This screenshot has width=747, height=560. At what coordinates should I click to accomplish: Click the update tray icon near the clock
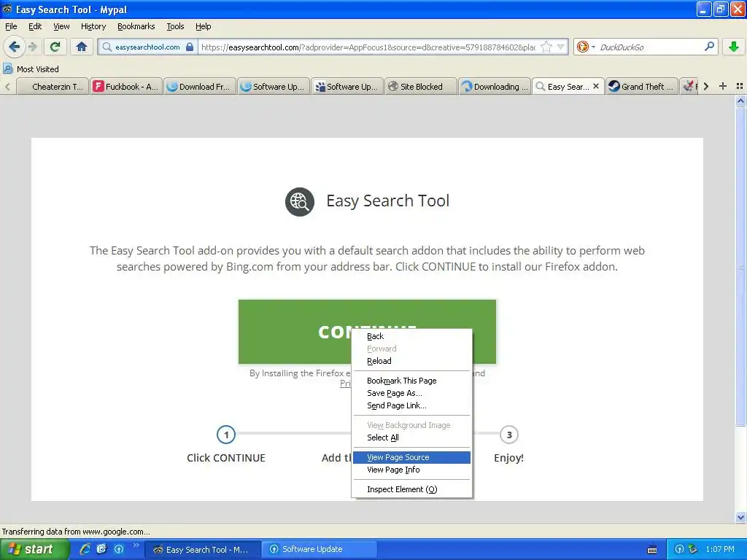pyautogui.click(x=680, y=549)
